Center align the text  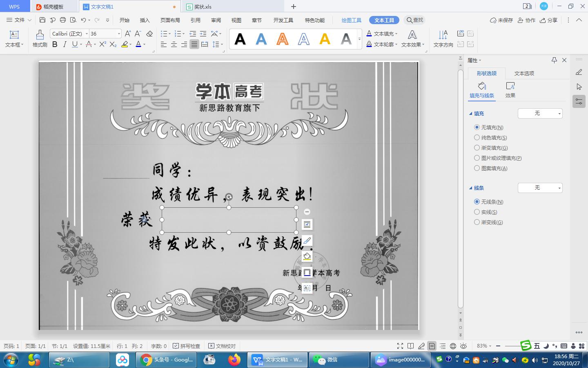pyautogui.click(x=174, y=44)
